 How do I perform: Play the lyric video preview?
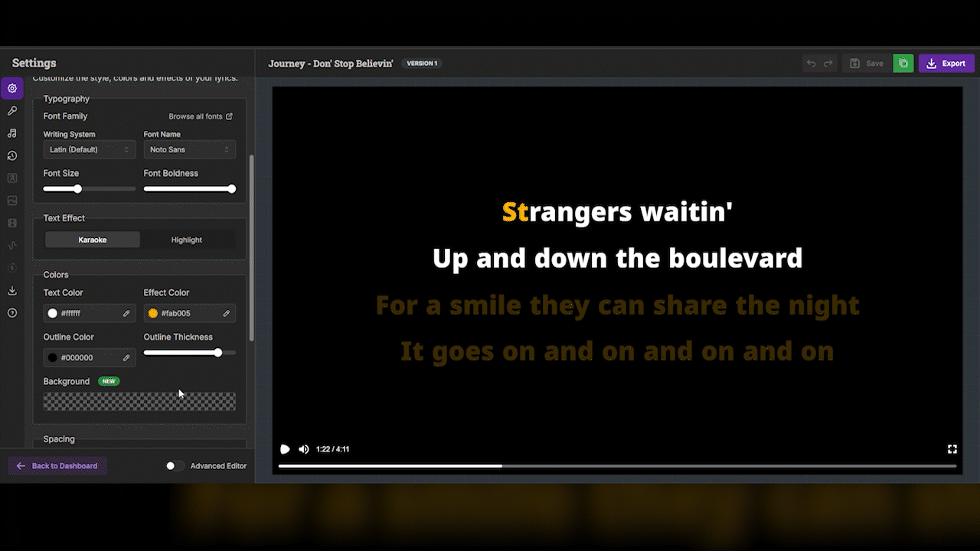[285, 449]
